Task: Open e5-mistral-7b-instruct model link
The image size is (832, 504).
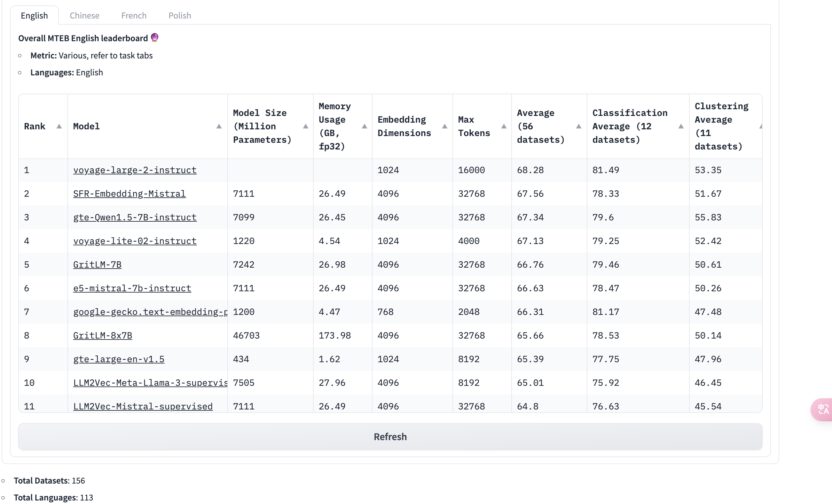Action: click(x=132, y=288)
